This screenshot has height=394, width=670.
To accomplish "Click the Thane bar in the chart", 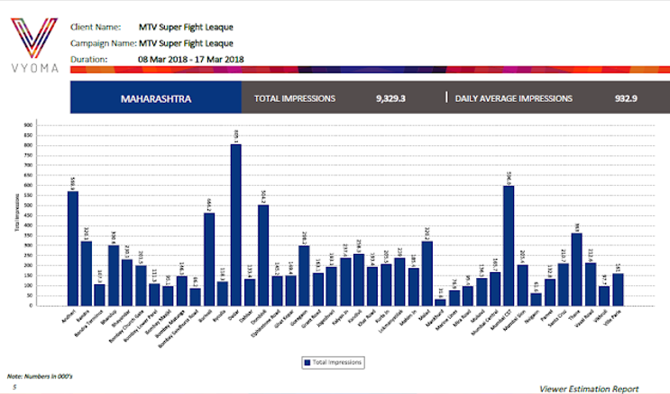I will [x=577, y=269].
